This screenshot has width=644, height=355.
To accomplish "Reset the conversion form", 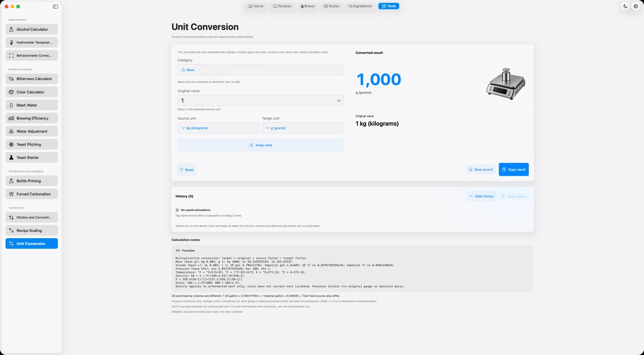I will [x=187, y=170].
